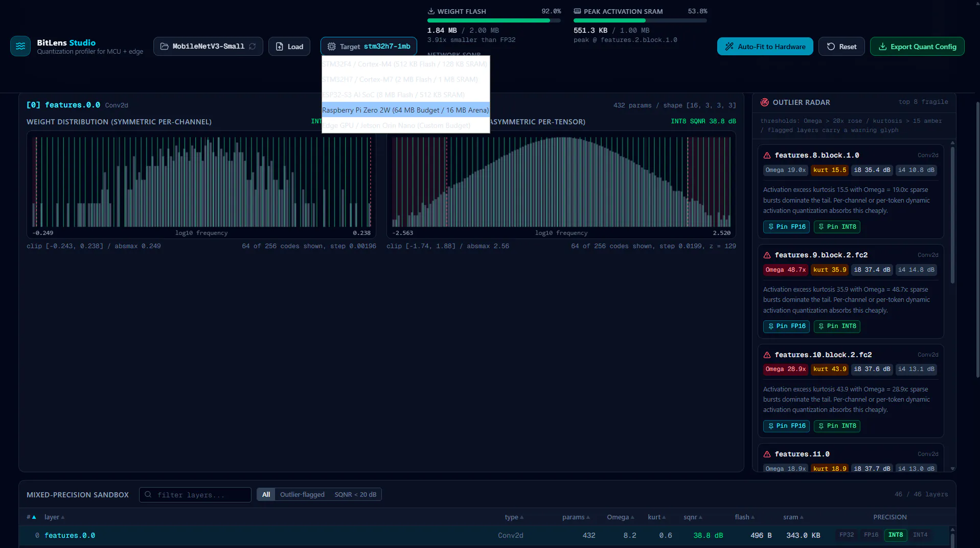Choose Raspberry Pi Zero 2W target option
Image resolution: width=980 pixels, height=548 pixels.
coord(405,110)
